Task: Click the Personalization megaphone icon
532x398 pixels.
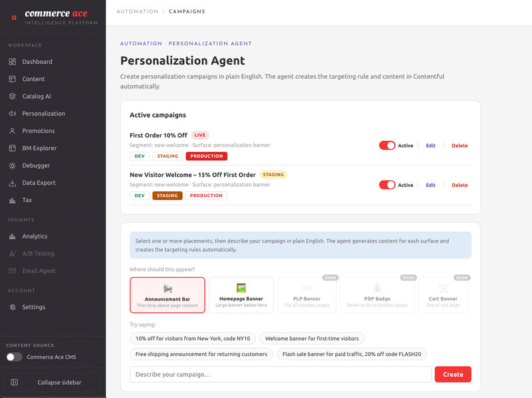Action: coord(12,114)
